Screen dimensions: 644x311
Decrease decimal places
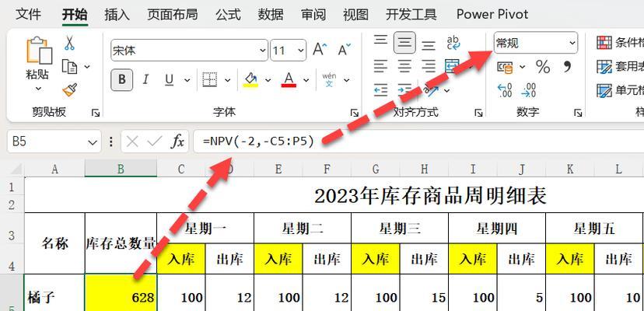pos(529,90)
